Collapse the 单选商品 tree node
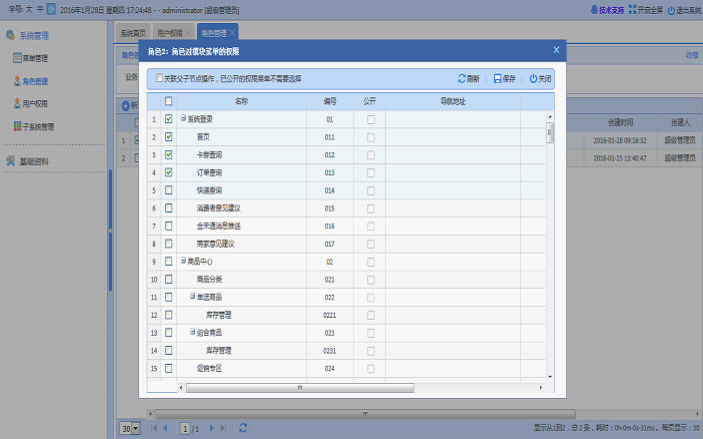This screenshot has height=439, width=703. tap(192, 296)
